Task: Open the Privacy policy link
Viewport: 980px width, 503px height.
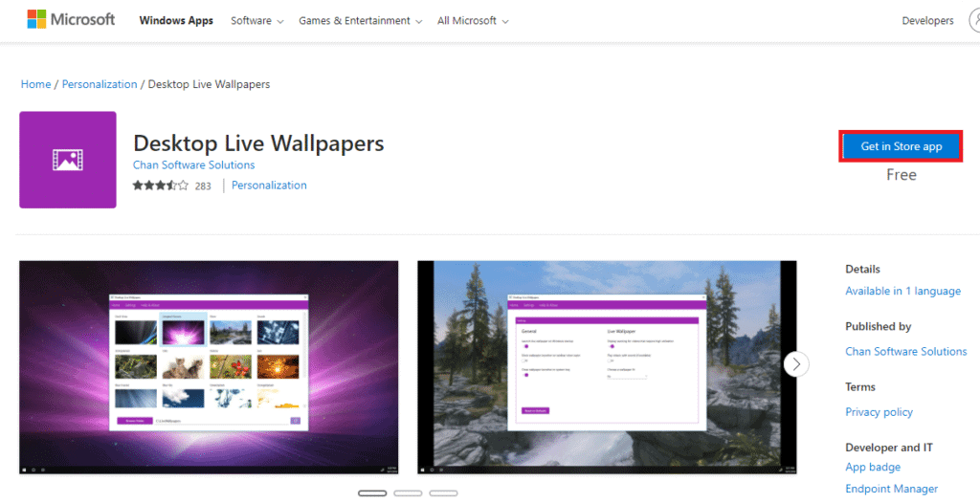Action: click(x=879, y=412)
